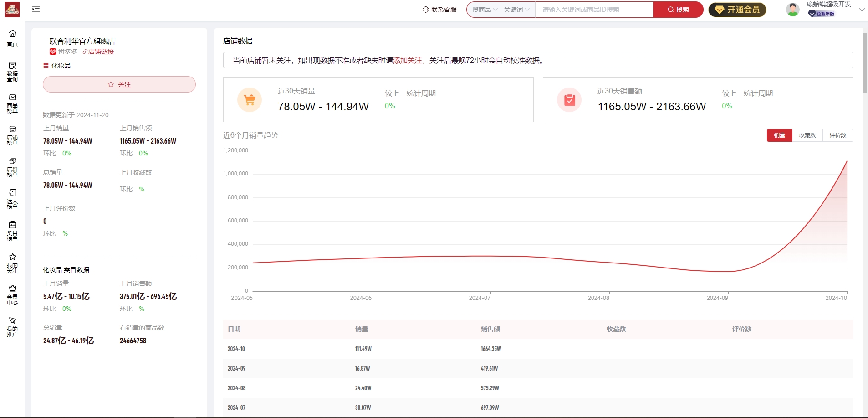This screenshot has width=868, height=418.
Task: Open the 搜商品 search type dropdown
Action: (x=484, y=9)
